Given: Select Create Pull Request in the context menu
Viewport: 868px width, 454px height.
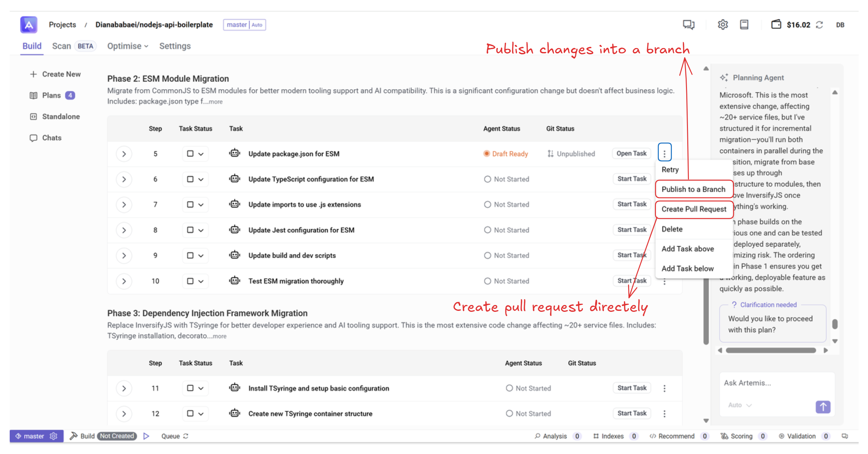Looking at the screenshot, I should click(x=694, y=209).
